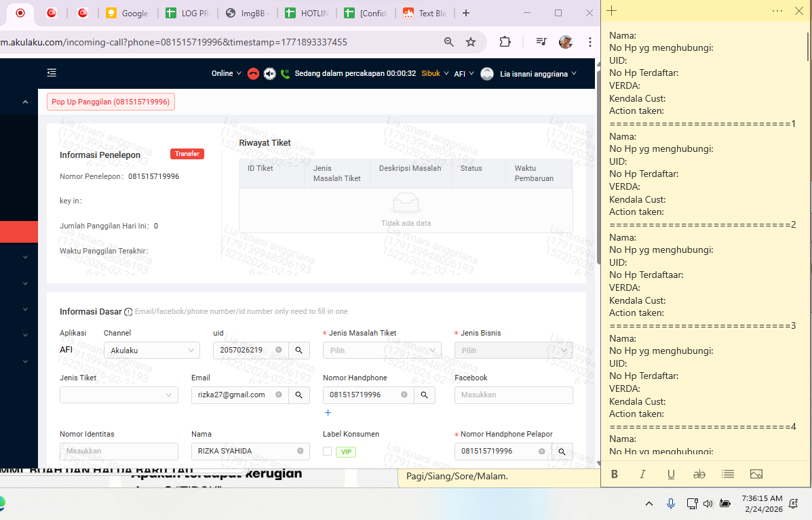This screenshot has height=520, width=812.
Task: Open taskbar microphone indicator
Action: (671, 503)
